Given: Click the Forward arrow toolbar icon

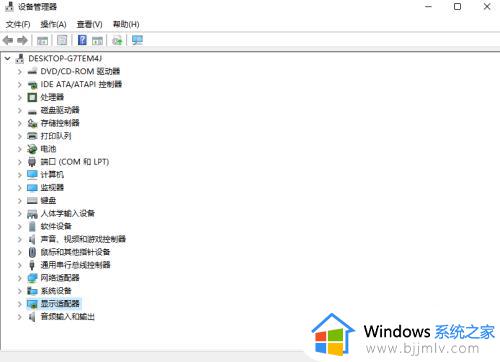Looking at the screenshot, I should (22, 41).
